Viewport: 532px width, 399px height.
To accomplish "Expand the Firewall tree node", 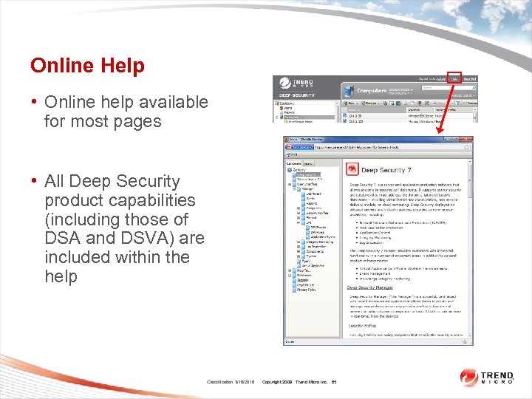I will [x=299, y=218].
